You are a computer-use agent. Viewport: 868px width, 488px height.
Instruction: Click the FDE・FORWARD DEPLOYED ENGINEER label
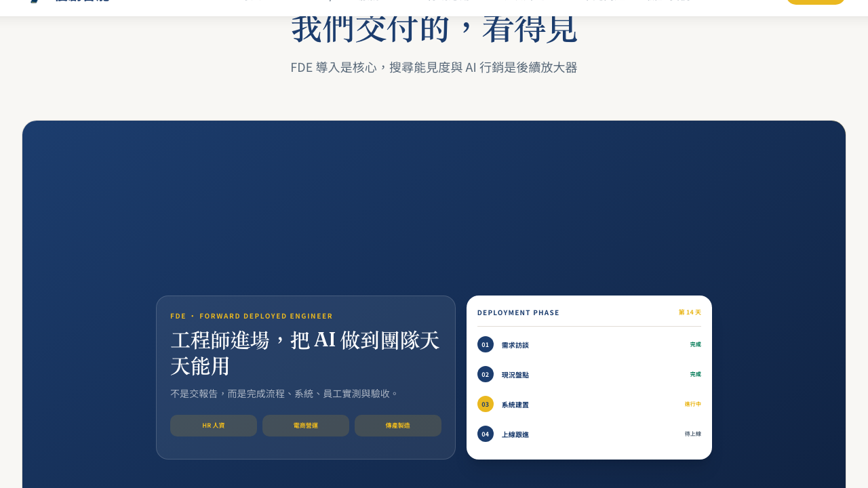tap(252, 316)
